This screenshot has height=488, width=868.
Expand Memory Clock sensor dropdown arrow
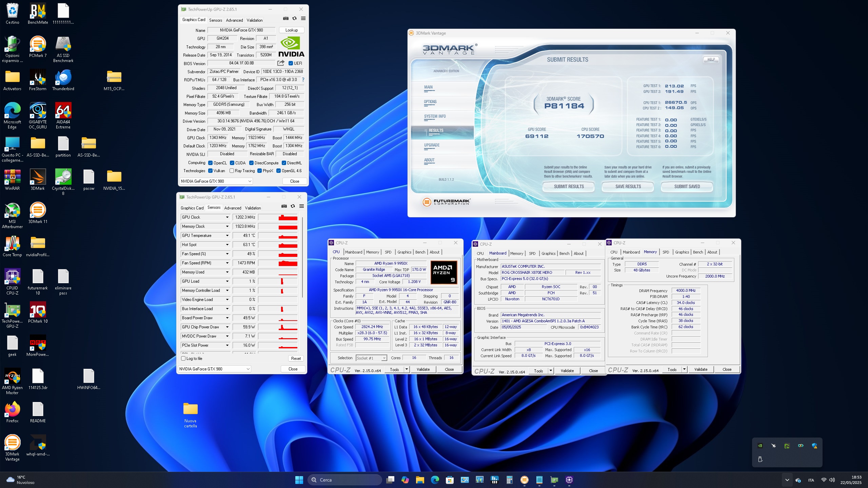point(227,226)
